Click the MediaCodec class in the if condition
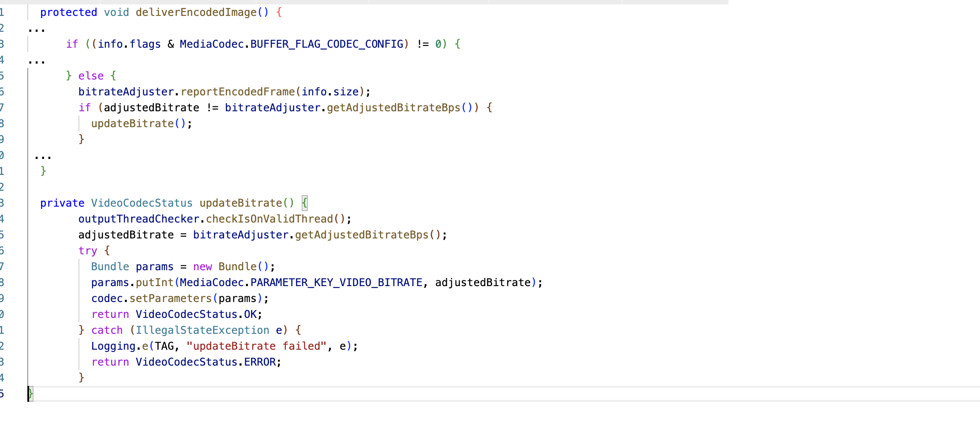The height and width of the screenshot is (438, 980). (x=212, y=44)
